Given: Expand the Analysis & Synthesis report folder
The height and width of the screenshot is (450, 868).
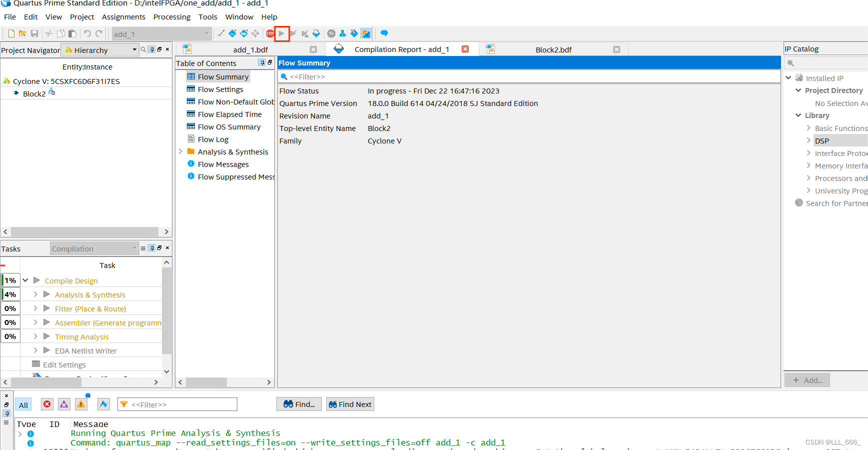Looking at the screenshot, I should click(180, 151).
